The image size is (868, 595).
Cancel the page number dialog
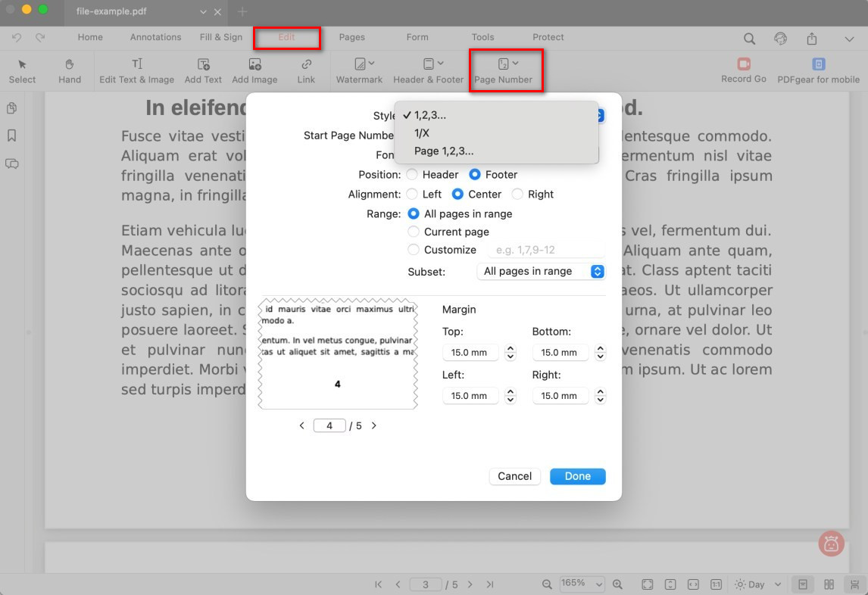pyautogui.click(x=514, y=476)
